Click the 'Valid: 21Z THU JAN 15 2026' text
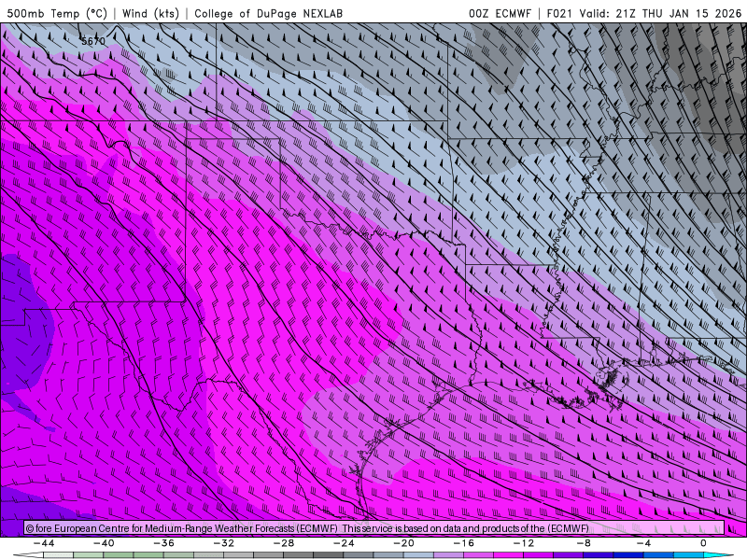 click(660, 13)
